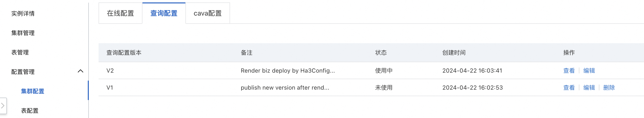Screen dimensions: 644x118
Task: Open the cava配置 tab
Action: (x=208, y=13)
